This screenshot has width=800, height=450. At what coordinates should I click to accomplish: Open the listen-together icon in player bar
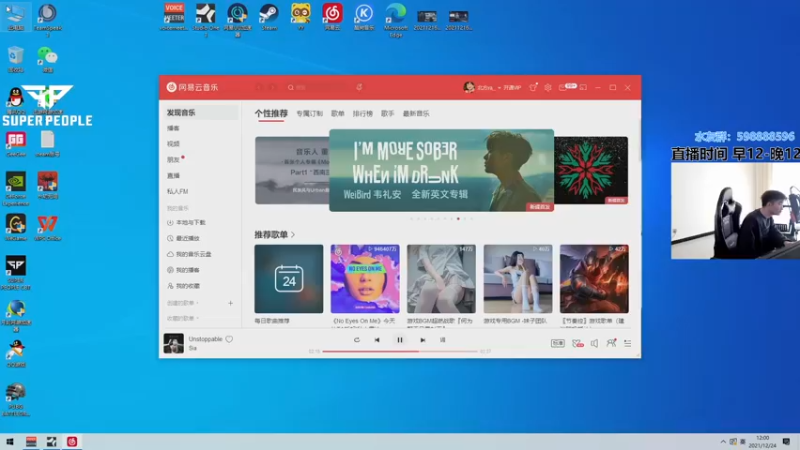tap(611, 343)
